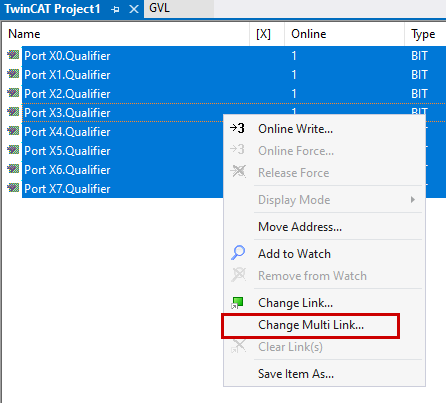The width and height of the screenshot is (446, 403).
Task: Pin the TwinCAT Project1 tab
Action: coord(115,9)
